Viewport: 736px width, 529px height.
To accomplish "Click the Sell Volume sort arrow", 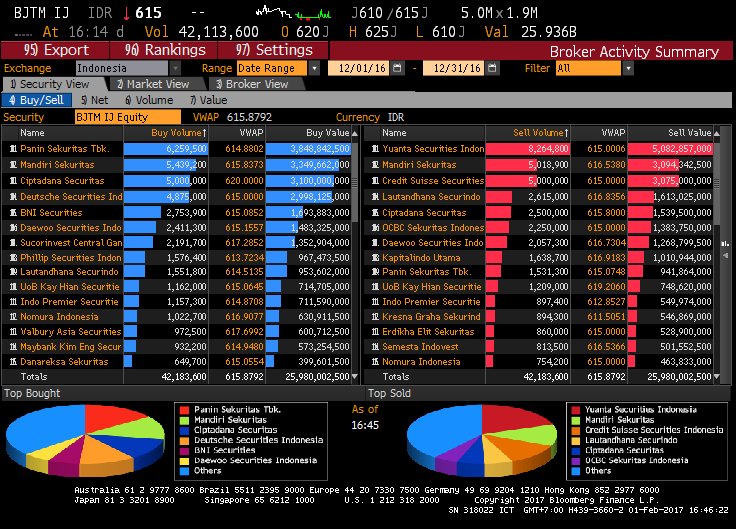I will point(565,133).
